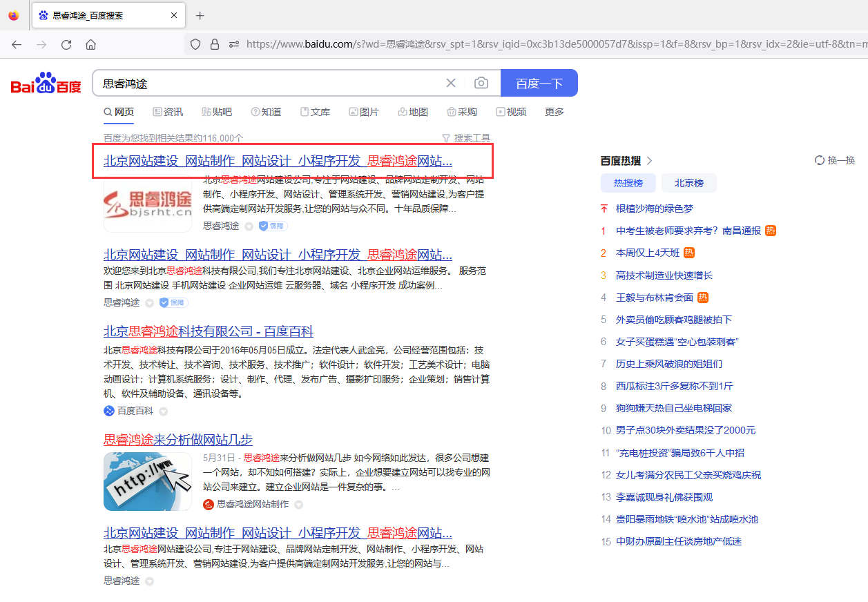Switch to the 北京榜 hot list
868x602 pixels.
[x=688, y=183]
